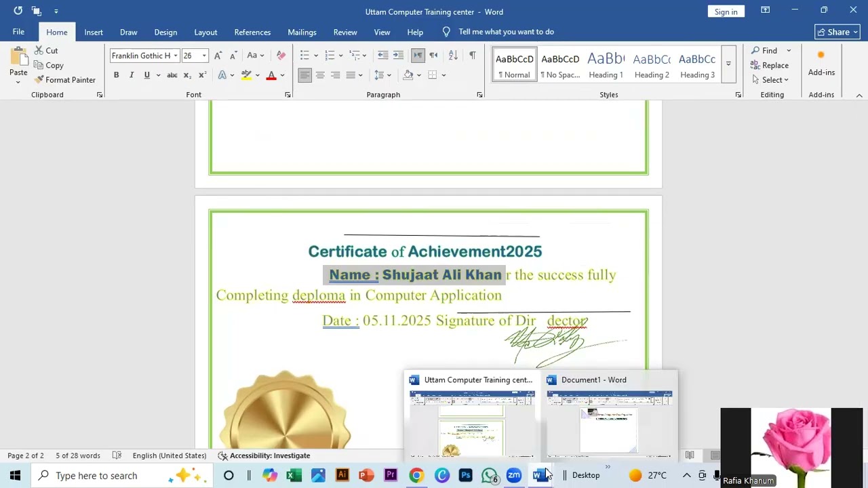Apply superscript formatting
The width and height of the screenshot is (868, 488).
tap(202, 75)
